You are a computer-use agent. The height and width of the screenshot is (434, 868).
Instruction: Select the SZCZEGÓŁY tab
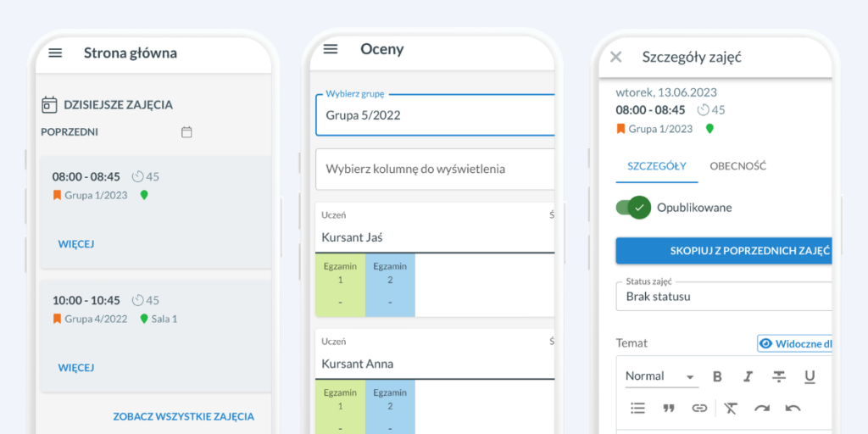(x=657, y=166)
